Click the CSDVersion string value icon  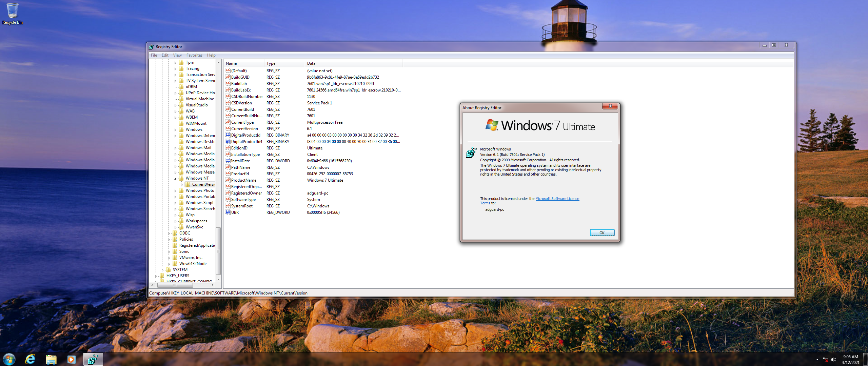pyautogui.click(x=228, y=103)
